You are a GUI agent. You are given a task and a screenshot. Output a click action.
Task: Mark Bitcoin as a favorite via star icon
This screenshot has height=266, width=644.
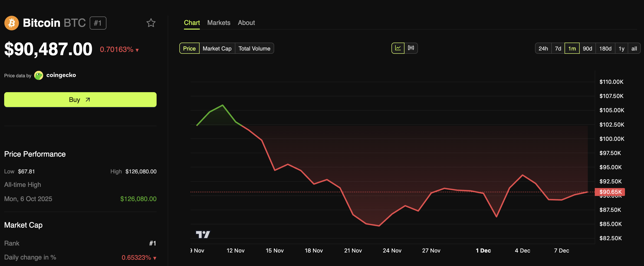point(151,23)
